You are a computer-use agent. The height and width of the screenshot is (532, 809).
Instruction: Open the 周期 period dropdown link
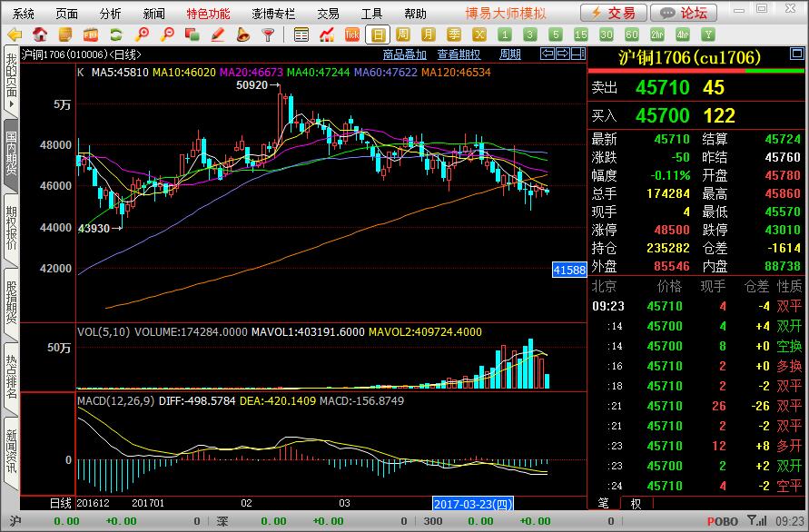(x=510, y=54)
